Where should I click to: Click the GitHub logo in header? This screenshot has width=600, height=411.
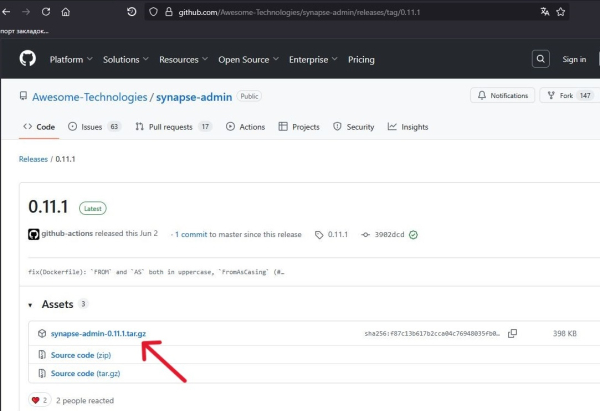coord(28,59)
